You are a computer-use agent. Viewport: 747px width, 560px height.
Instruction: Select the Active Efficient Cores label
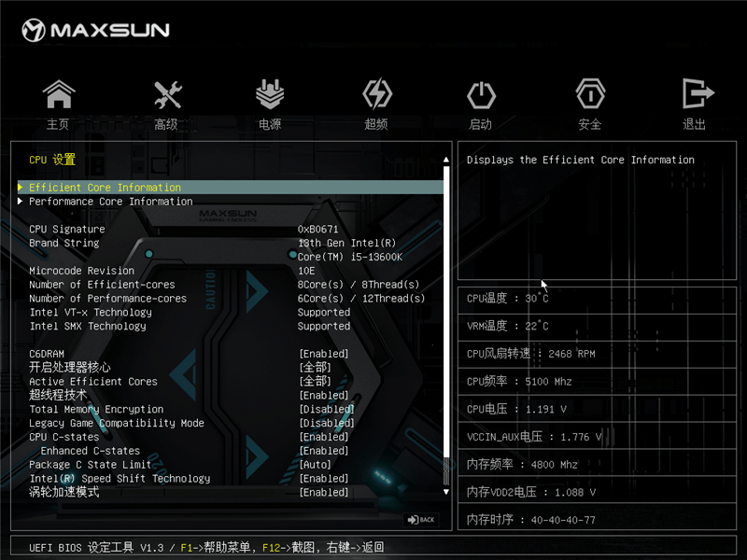click(93, 382)
